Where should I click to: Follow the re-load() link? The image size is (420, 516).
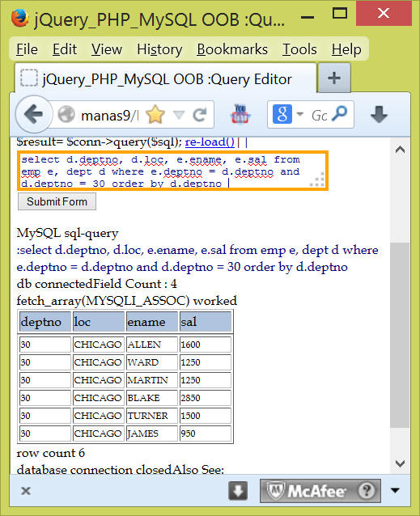[210, 142]
